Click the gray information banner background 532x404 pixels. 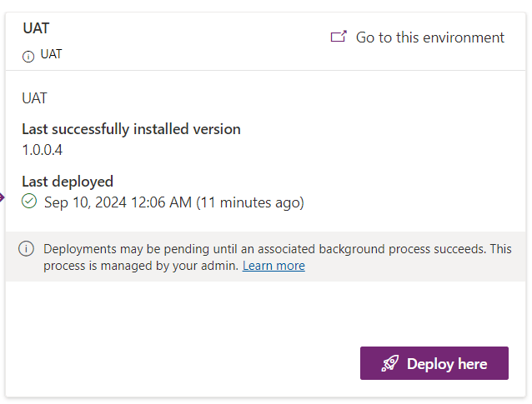pos(417,270)
